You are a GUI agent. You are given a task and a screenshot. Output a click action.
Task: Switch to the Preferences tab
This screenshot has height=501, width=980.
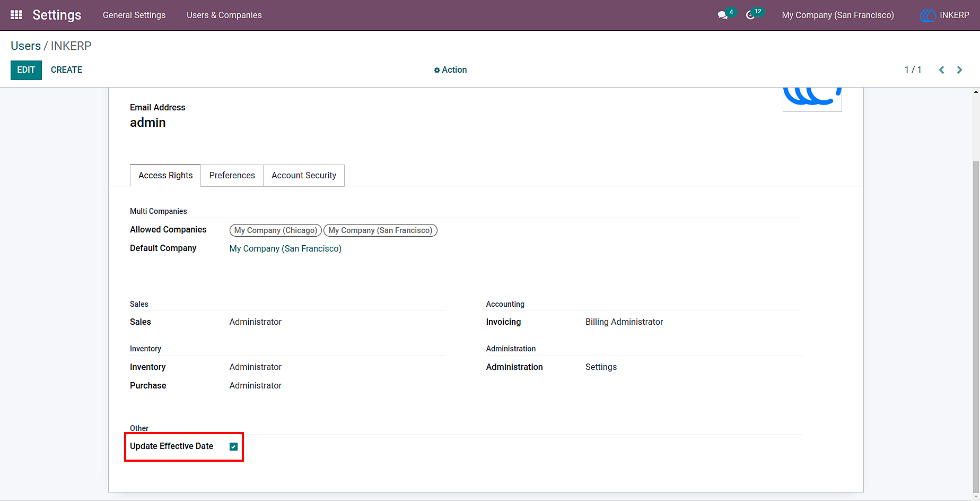coord(232,175)
